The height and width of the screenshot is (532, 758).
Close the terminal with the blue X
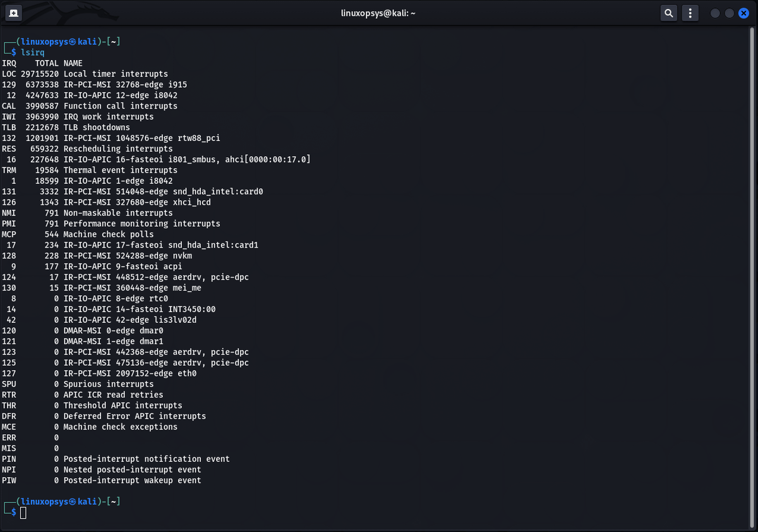tap(743, 13)
